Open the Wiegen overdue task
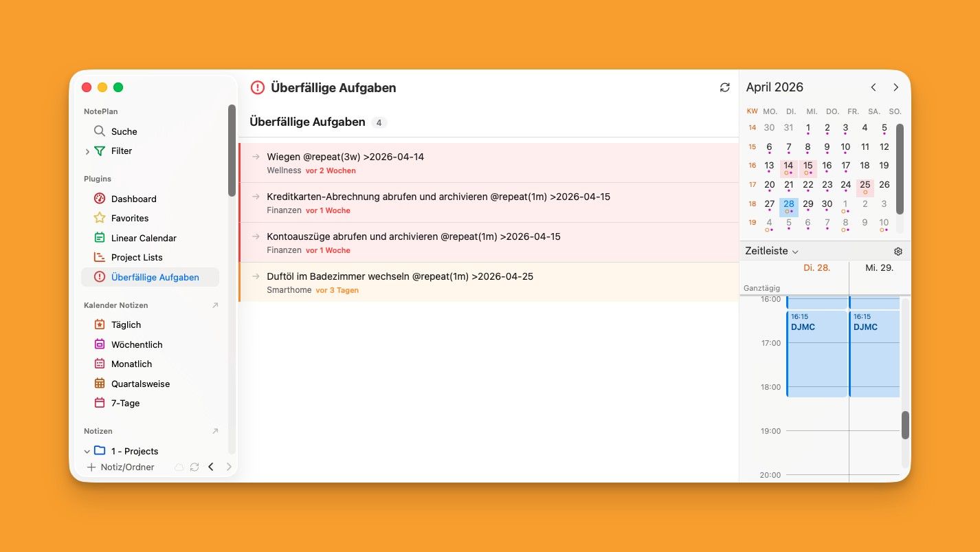This screenshot has width=980, height=552. (x=345, y=157)
